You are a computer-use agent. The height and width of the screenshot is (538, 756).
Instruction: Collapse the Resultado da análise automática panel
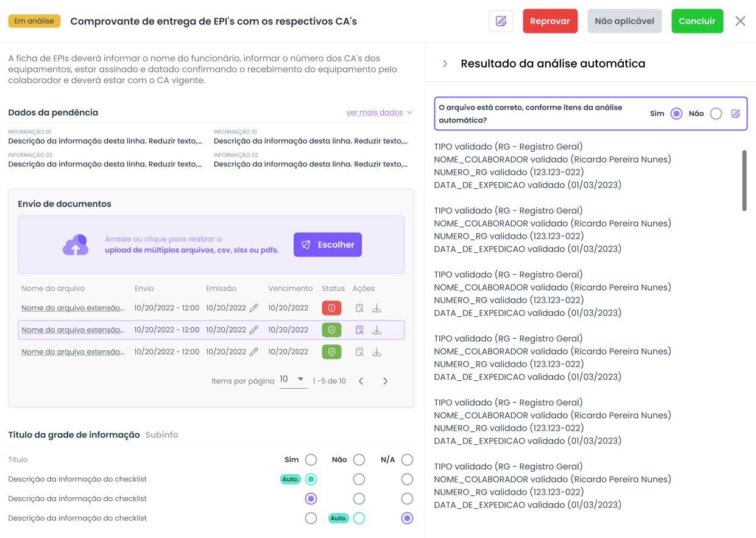(x=445, y=64)
